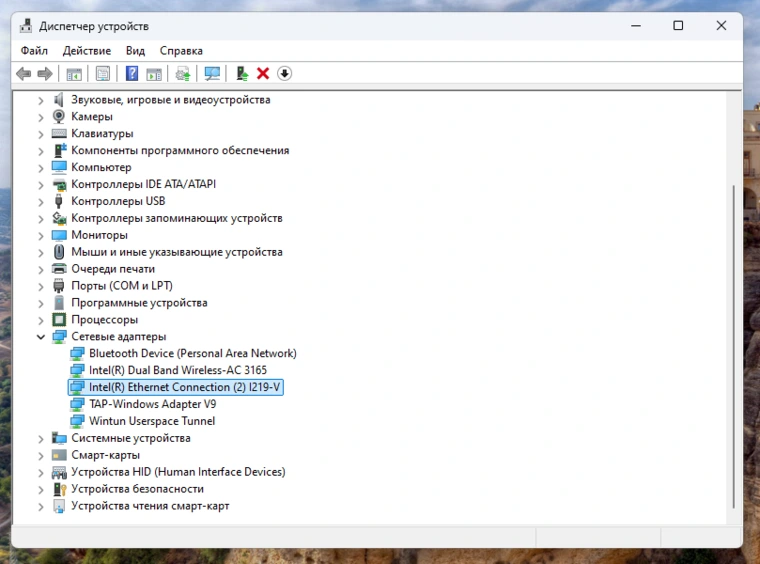The width and height of the screenshot is (760, 564).
Task: Click the Update driver toolbar icon
Action: coord(183,74)
